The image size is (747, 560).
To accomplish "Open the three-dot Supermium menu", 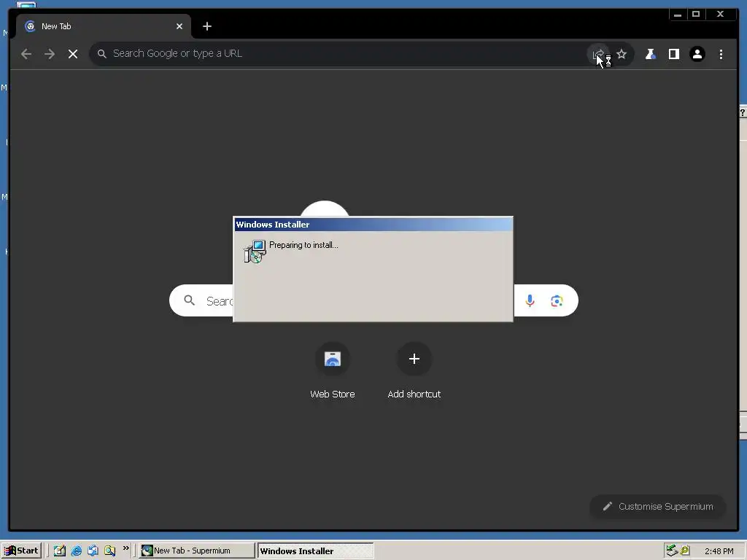I will pos(721,54).
